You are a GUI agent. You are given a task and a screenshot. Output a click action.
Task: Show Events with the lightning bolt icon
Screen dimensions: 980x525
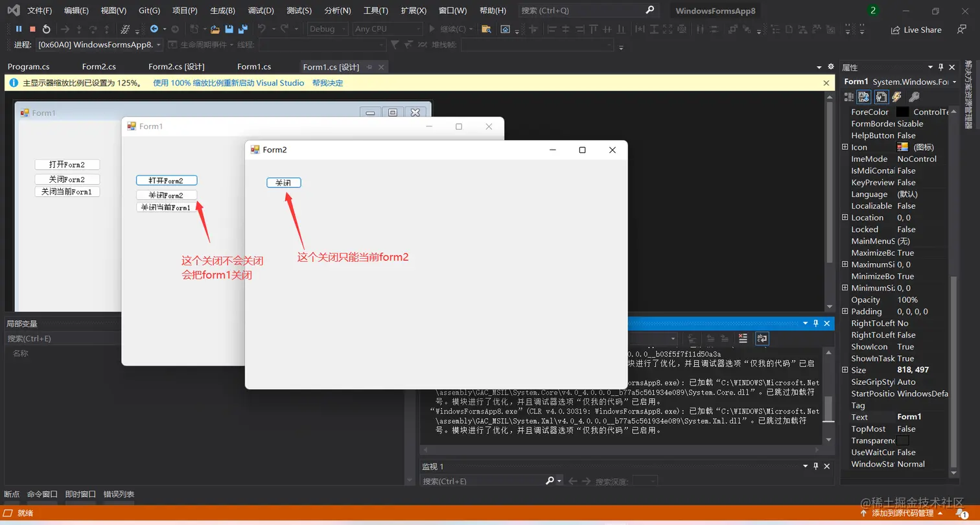click(897, 97)
